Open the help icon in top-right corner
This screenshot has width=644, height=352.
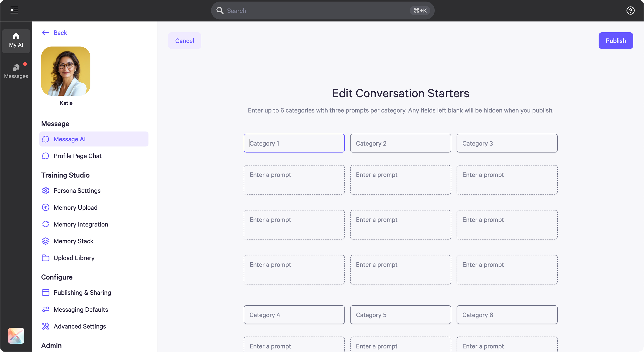[x=630, y=10]
